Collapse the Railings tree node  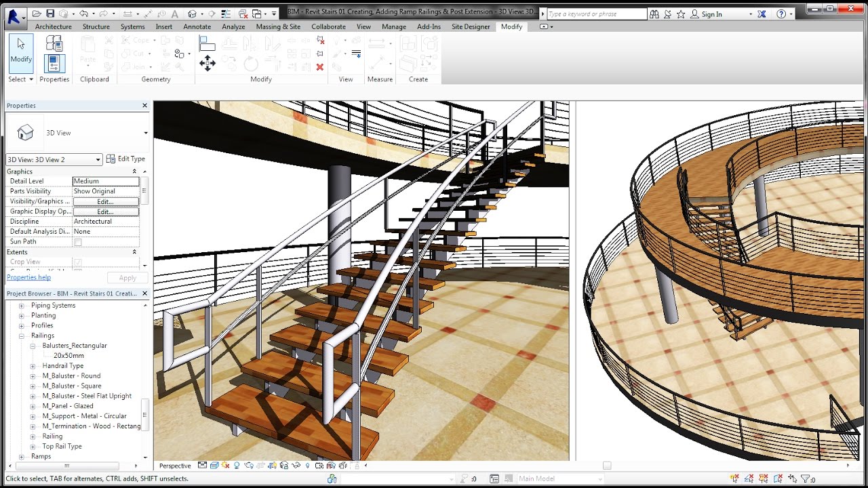(x=22, y=336)
